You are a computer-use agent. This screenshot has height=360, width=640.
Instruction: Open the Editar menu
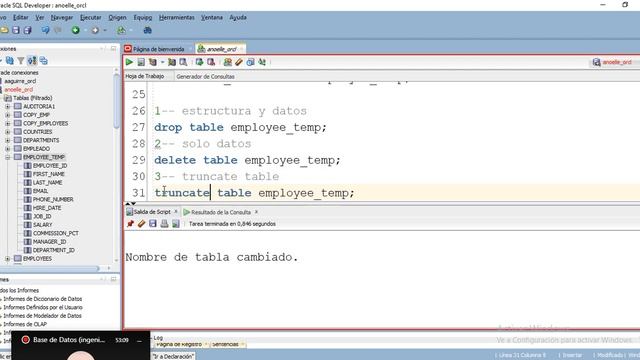[x=20, y=18]
